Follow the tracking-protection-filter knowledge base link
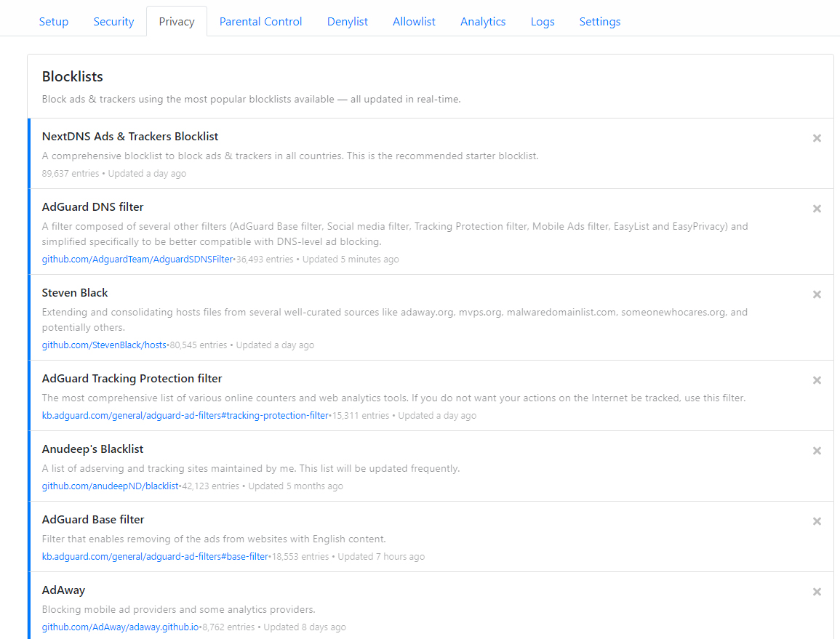Viewport: 840px width, 639px height. (185, 416)
